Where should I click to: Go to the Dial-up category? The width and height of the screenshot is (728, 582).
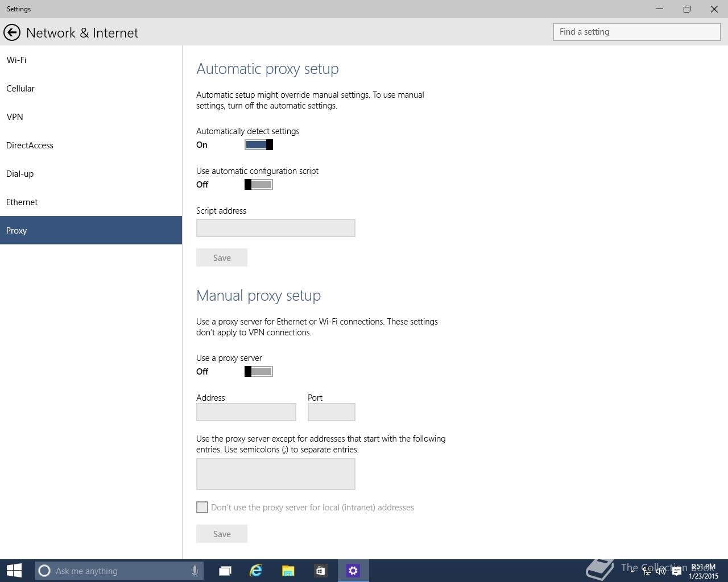click(x=91, y=173)
